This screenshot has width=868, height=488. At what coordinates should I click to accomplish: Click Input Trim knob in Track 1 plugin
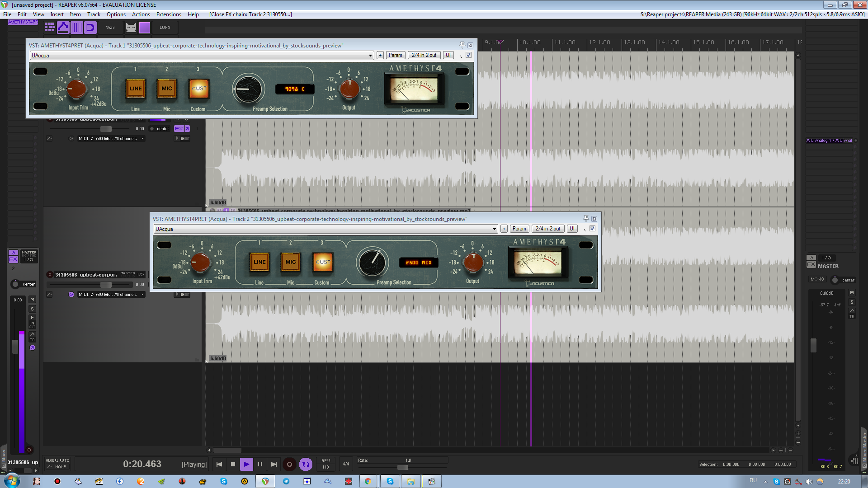[x=76, y=89]
